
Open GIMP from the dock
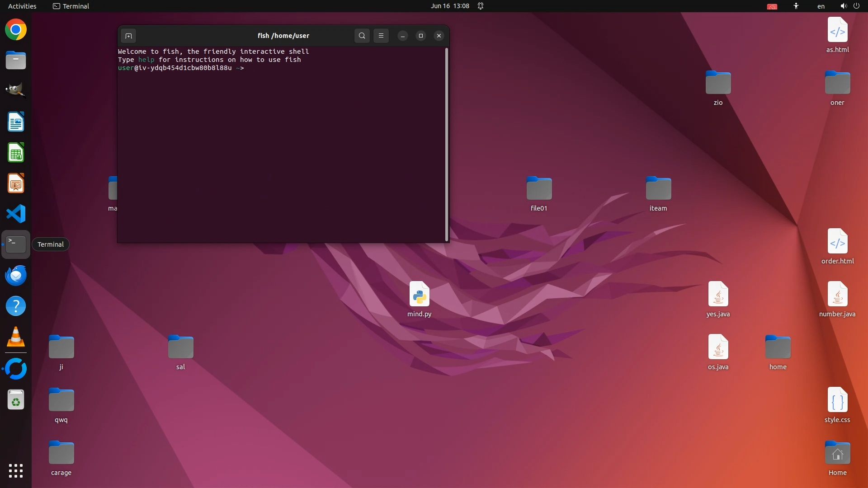point(16,91)
